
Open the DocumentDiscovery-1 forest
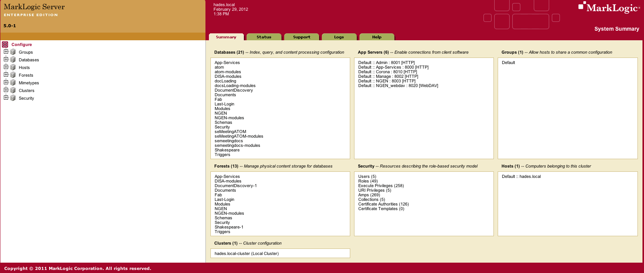[236, 186]
